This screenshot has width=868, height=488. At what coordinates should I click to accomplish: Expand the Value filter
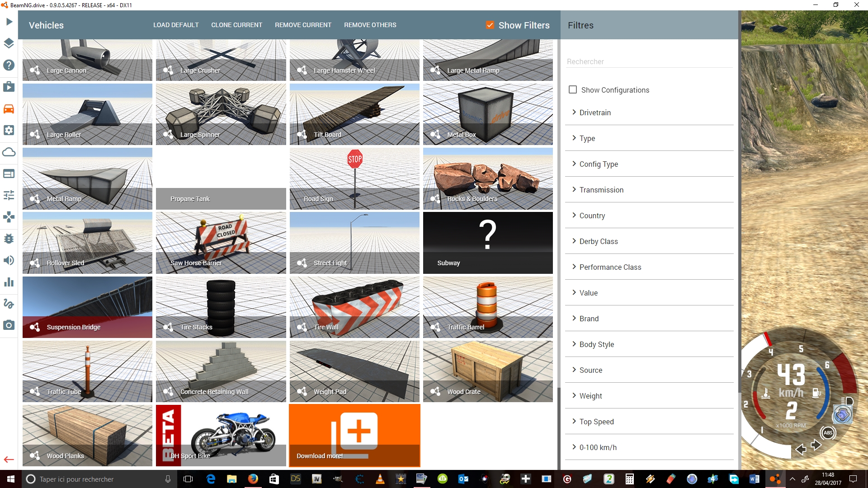click(649, 293)
